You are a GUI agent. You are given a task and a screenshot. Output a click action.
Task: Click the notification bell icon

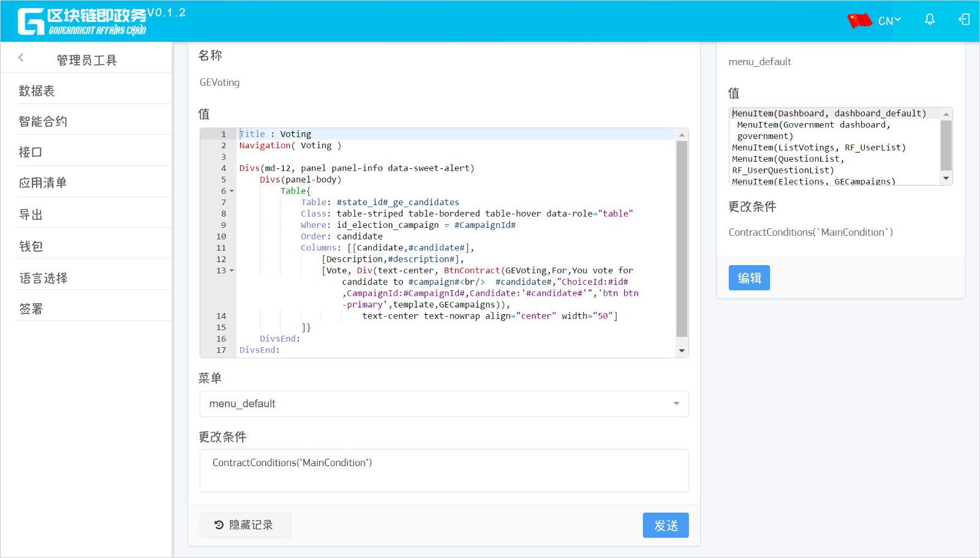click(x=930, y=20)
